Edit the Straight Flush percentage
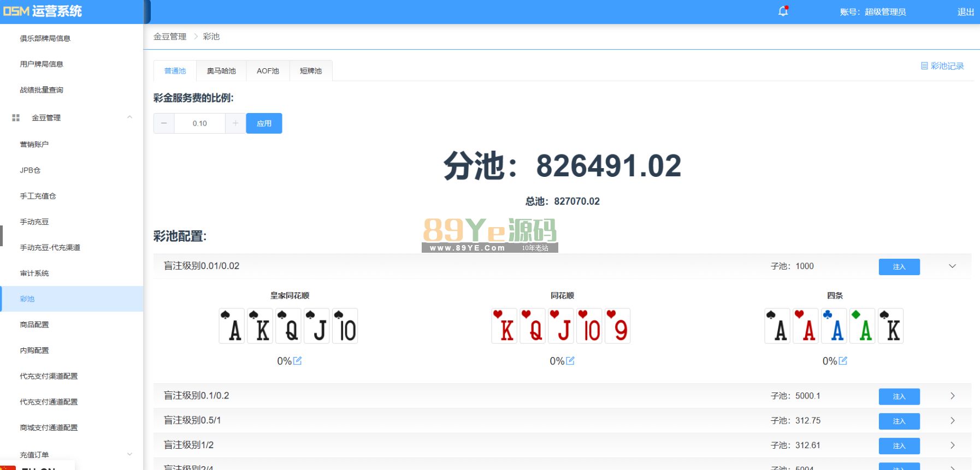This screenshot has height=470, width=980. (570, 361)
